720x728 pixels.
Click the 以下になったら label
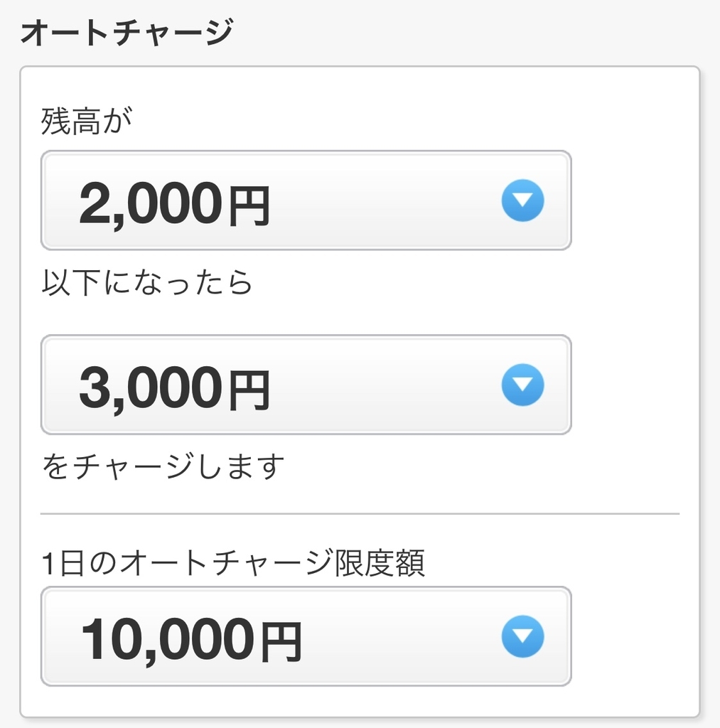[147, 282]
